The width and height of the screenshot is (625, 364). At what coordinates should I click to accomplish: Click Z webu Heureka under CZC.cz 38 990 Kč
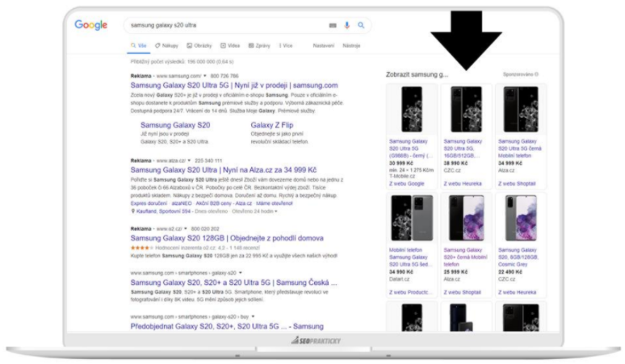pos(463,184)
